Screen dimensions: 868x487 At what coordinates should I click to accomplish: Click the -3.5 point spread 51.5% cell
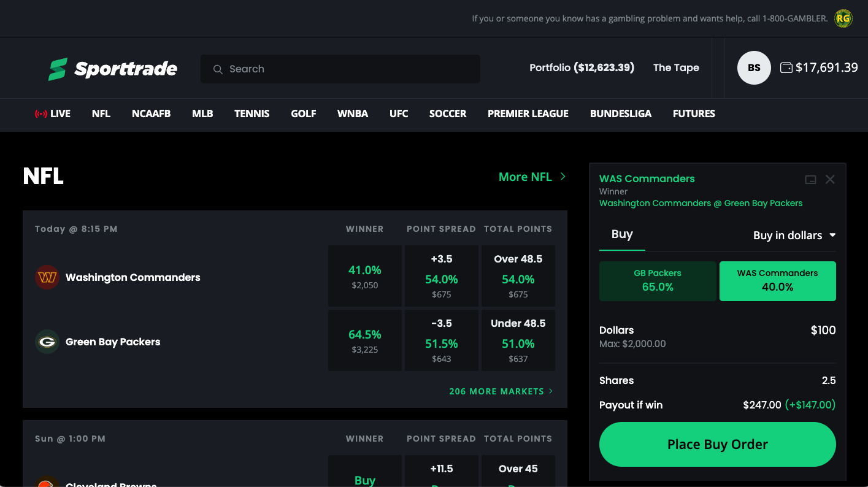point(442,340)
